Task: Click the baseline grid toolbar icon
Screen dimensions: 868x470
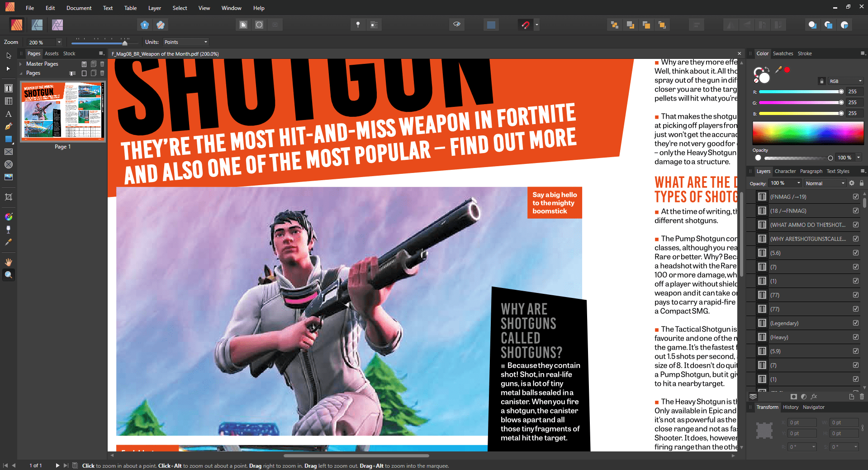Action: tap(491, 25)
